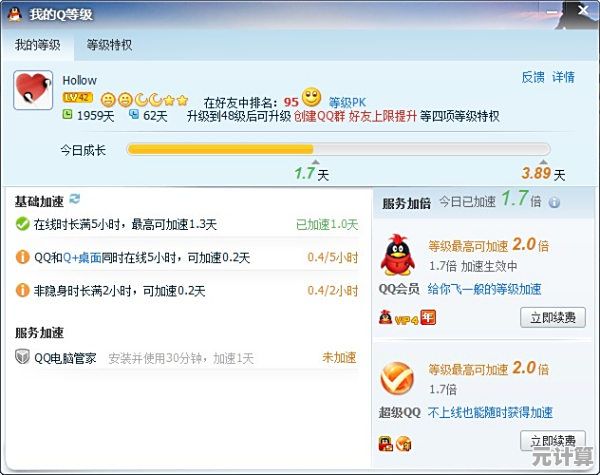Click the heart avatar thumbnail

pyautogui.click(x=33, y=90)
